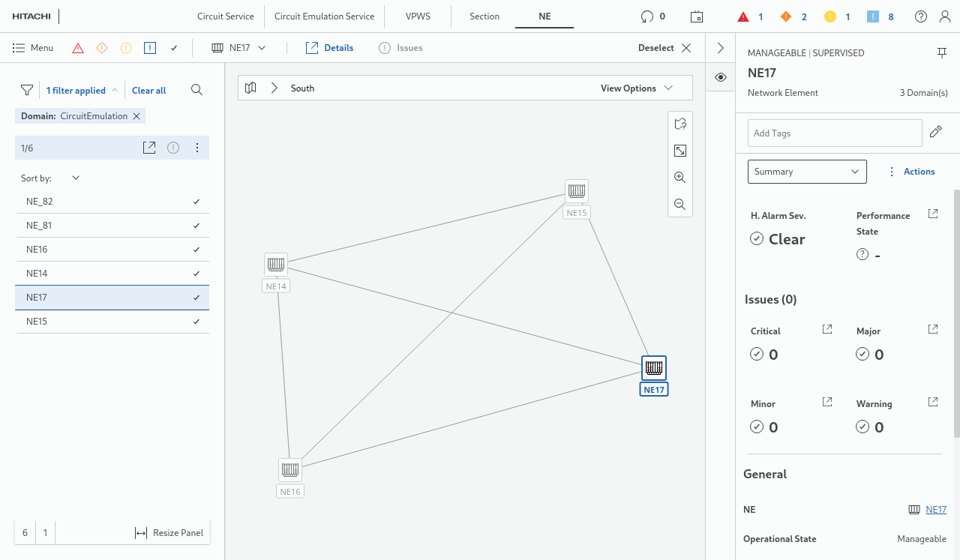This screenshot has height=560, width=960.
Task: Click the map zoom out icon
Action: (x=680, y=204)
